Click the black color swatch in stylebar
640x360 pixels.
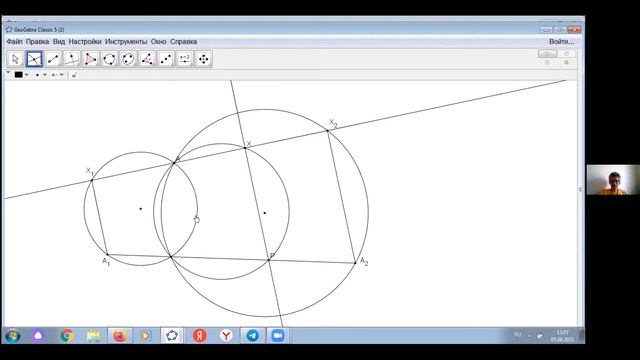tap(18, 75)
